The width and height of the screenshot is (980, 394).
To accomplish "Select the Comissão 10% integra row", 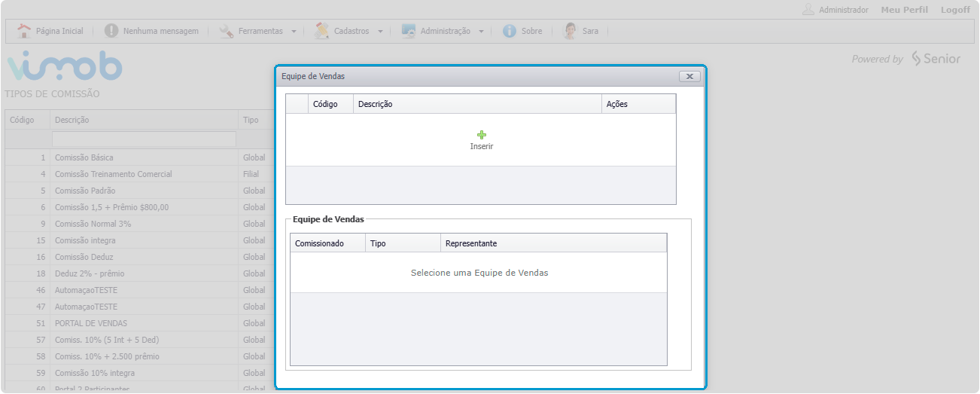I will point(140,373).
